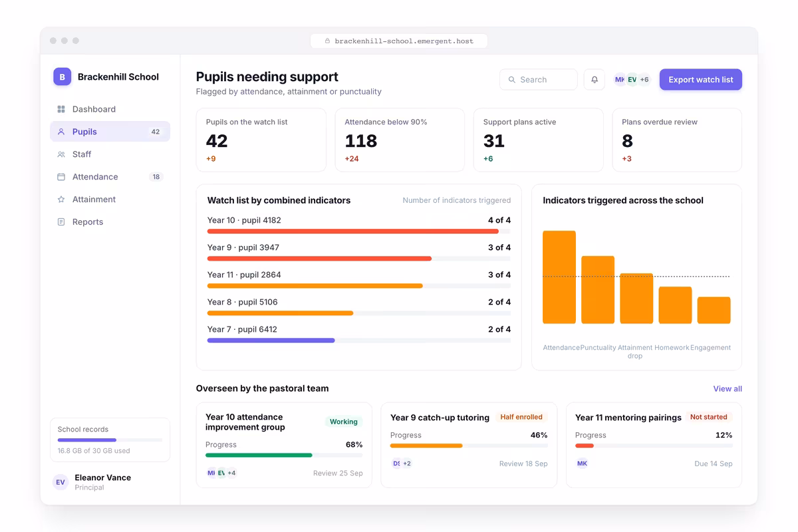Click the Attainment star icon in sidebar
The width and height of the screenshot is (798, 532).
pyautogui.click(x=61, y=199)
